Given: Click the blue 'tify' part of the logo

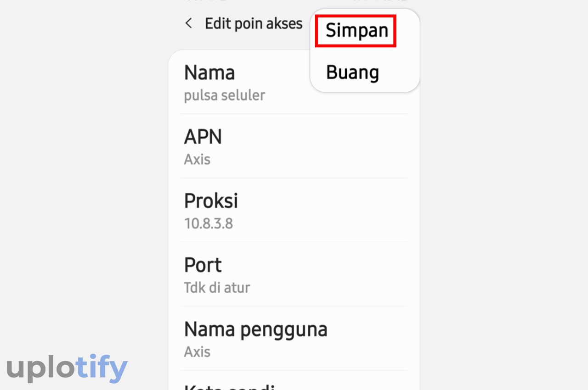Looking at the screenshot, I should coord(102,368).
